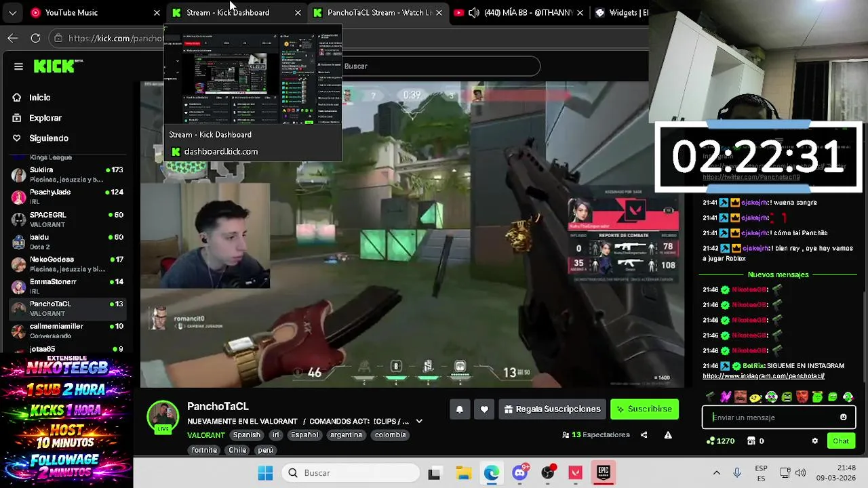Select the irl tag
Image resolution: width=868 pixels, height=488 pixels.
click(x=275, y=435)
